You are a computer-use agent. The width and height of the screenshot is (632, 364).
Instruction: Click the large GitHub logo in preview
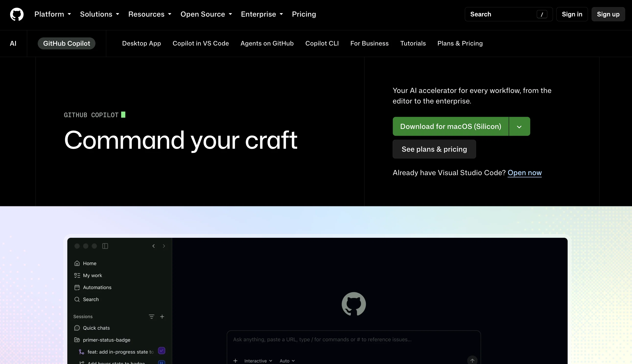[x=354, y=304]
